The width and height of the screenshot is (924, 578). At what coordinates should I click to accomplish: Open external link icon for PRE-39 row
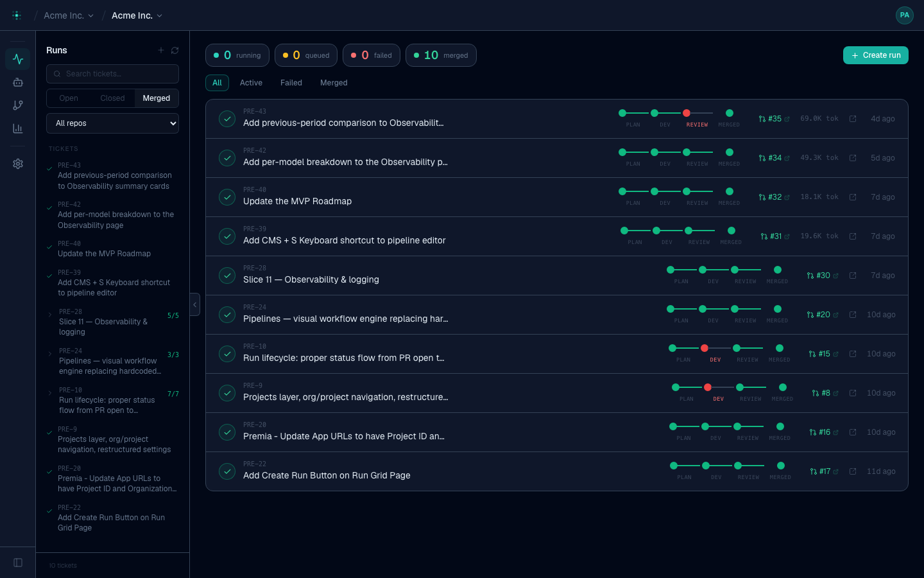[853, 236]
